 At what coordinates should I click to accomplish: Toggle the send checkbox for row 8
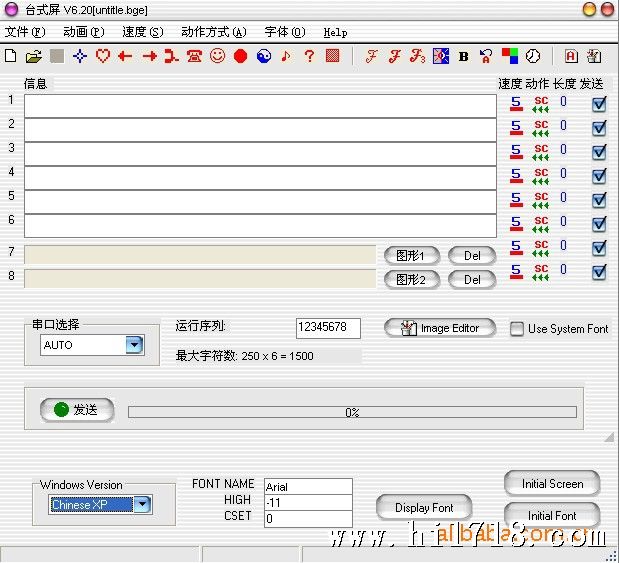(599, 272)
